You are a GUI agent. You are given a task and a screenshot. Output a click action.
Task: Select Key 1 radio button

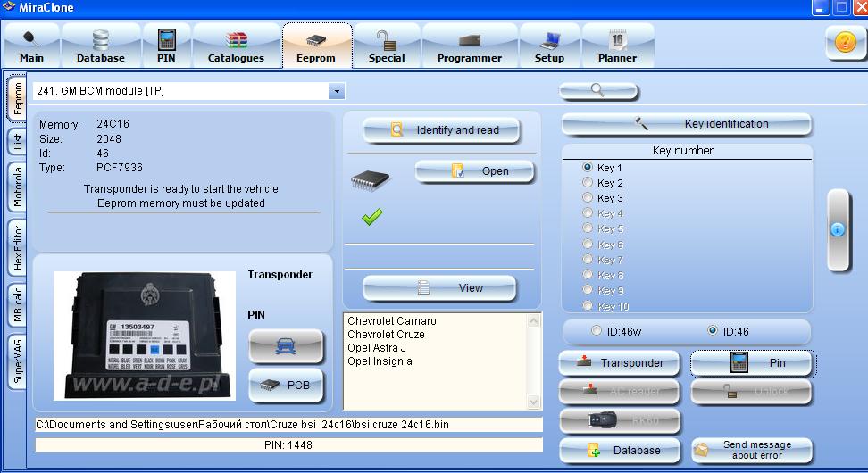588,167
